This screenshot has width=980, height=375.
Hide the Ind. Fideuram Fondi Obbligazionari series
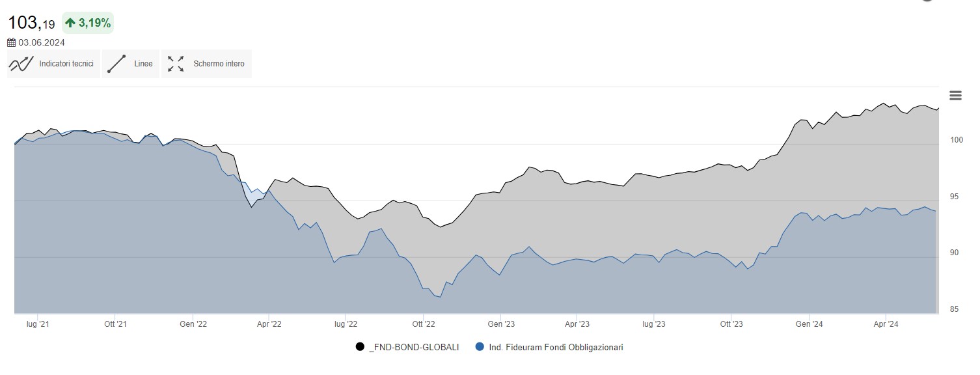click(x=556, y=347)
